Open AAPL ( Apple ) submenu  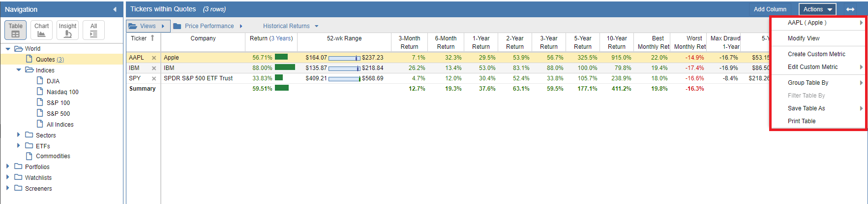[x=819, y=23]
